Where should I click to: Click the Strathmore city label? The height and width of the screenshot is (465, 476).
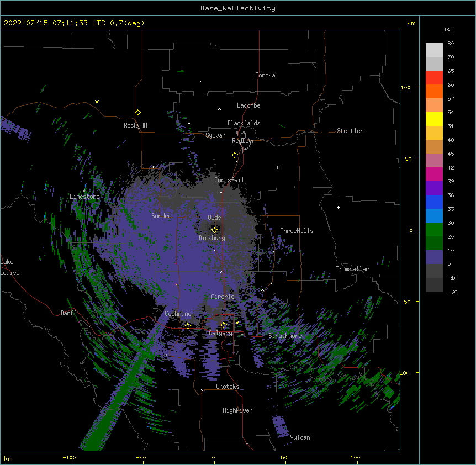point(285,336)
